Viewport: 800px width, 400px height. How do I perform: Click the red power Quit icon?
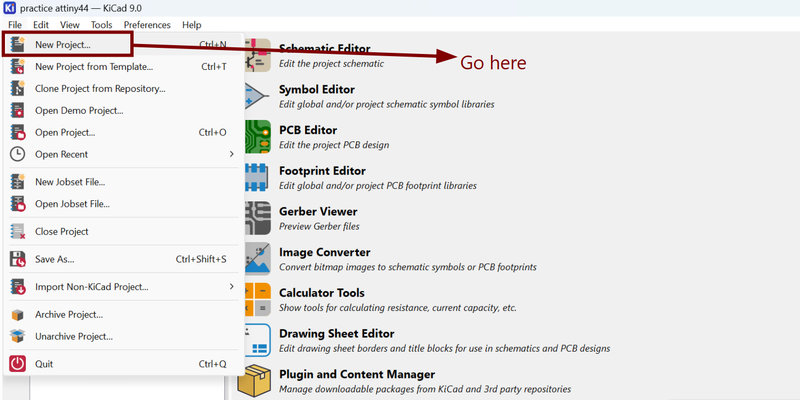tap(17, 364)
